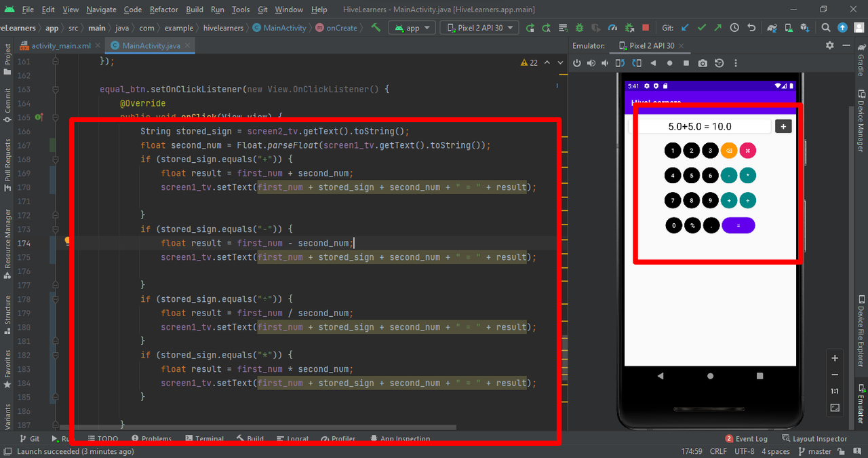Click the yellow lightbulb intention icon on line 174
This screenshot has width=868, height=458.
coord(67,241)
